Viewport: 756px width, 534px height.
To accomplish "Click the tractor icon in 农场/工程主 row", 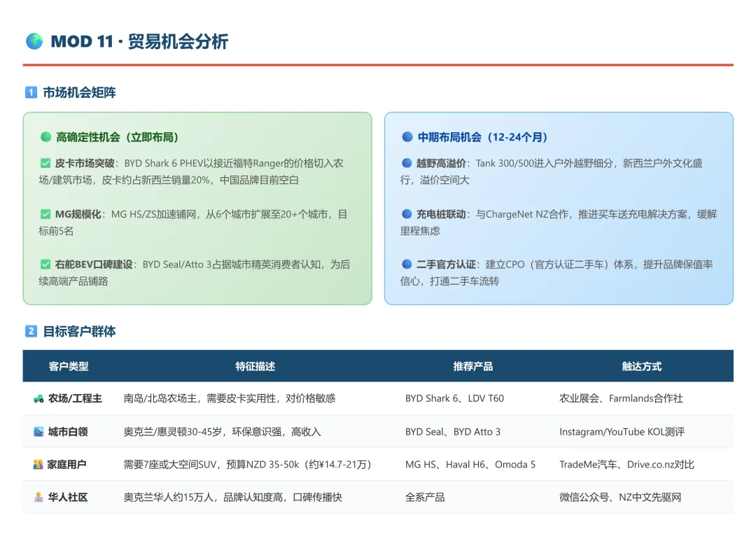I will tap(38, 398).
